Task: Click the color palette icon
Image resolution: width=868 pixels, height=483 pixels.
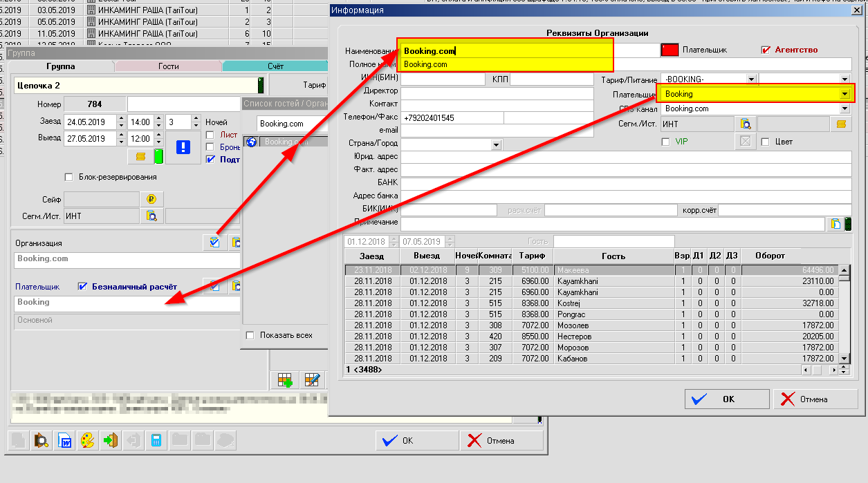Action: (86, 440)
